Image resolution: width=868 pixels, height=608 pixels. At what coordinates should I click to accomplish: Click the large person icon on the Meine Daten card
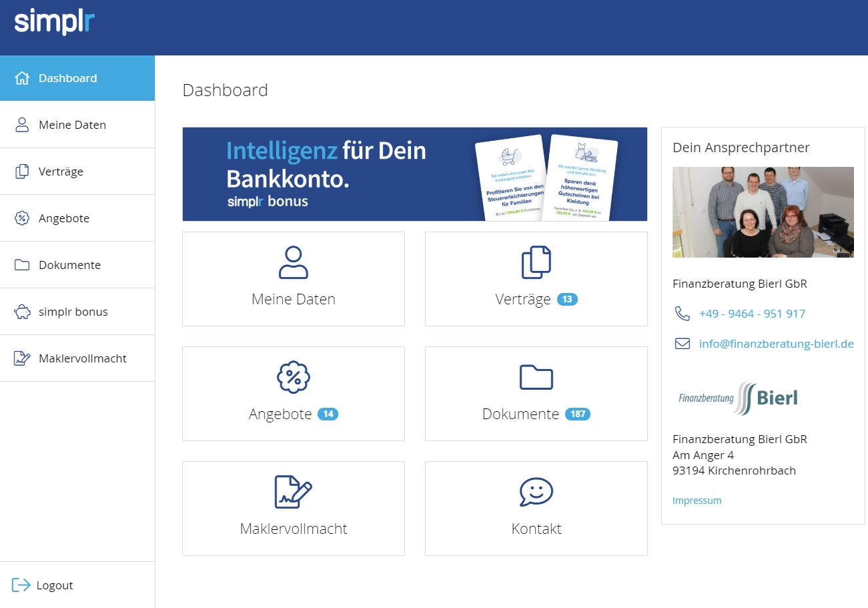[294, 262]
